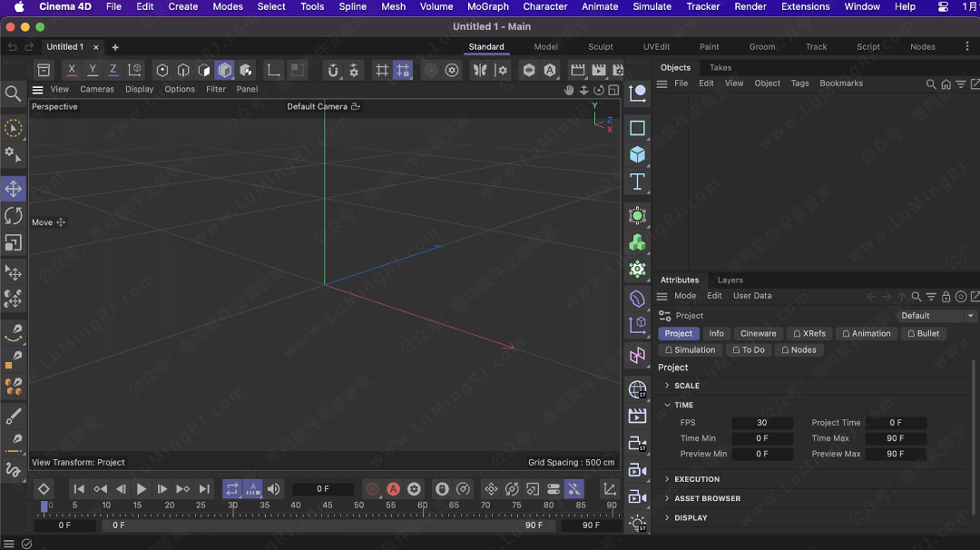Toggle autokeying red A button
Viewport: 980px width, 550px height.
[x=393, y=489]
